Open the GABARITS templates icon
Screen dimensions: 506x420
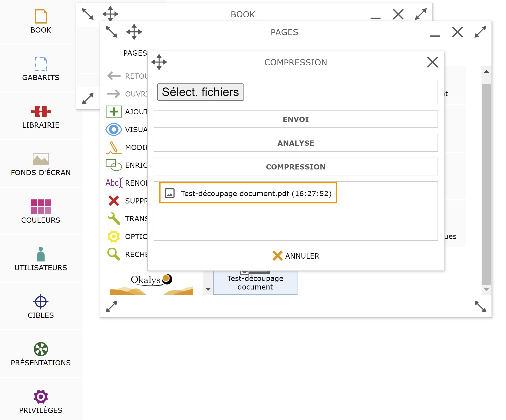coord(41,69)
